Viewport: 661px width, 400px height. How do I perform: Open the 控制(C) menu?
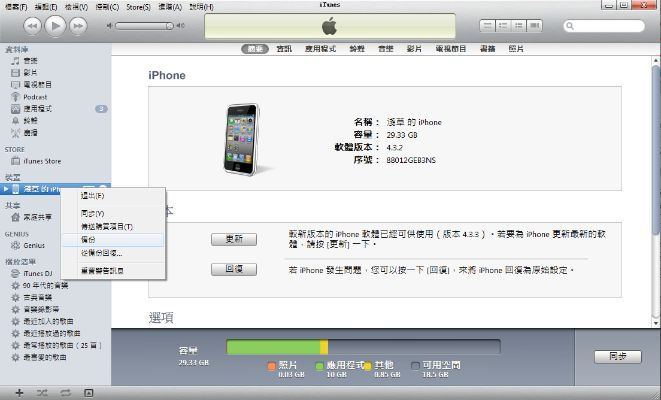point(107,7)
